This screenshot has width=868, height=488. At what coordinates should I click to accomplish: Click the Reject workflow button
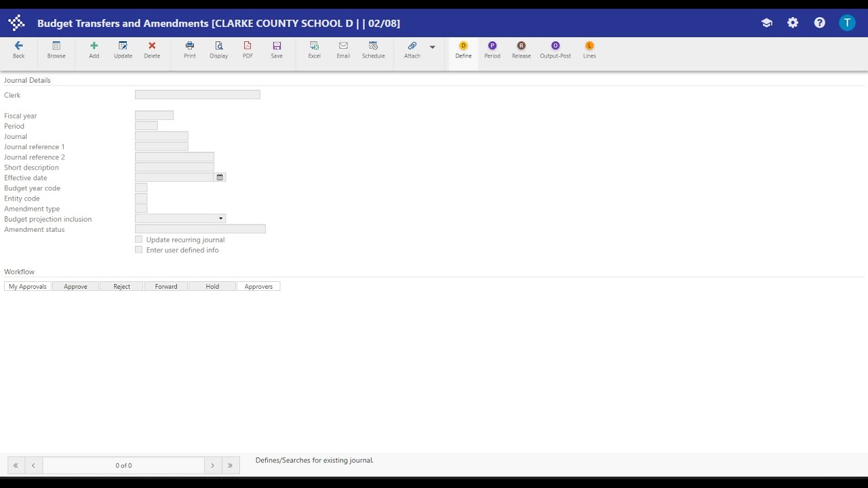[121, 287]
